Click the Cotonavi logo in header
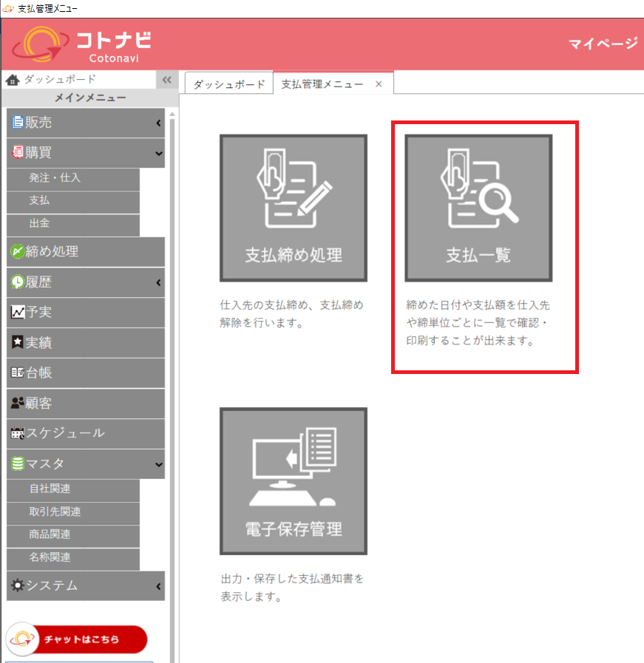Image resolution: width=644 pixels, height=663 pixels. click(x=82, y=44)
